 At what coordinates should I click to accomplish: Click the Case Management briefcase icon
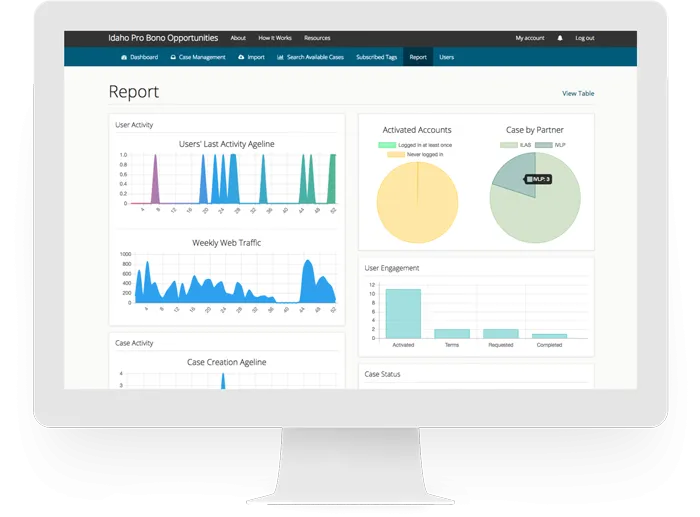click(174, 57)
